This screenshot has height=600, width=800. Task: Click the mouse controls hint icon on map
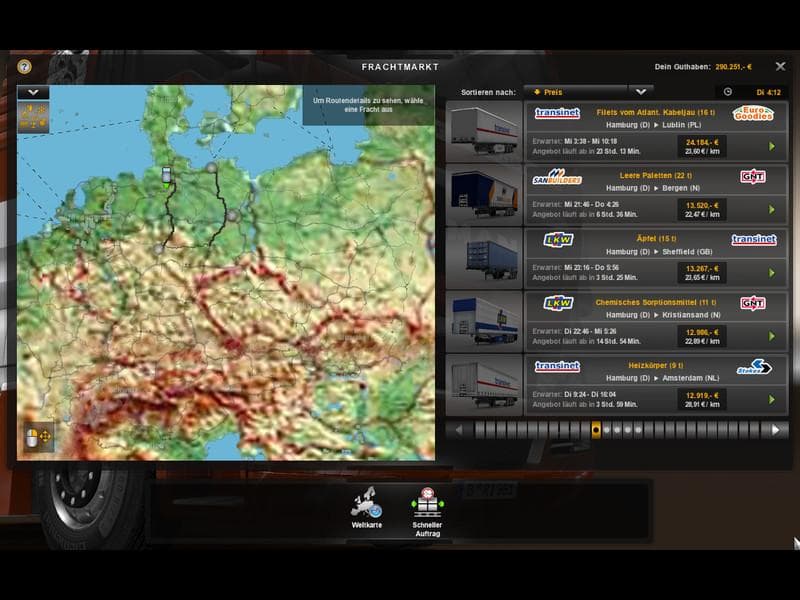tap(39, 437)
